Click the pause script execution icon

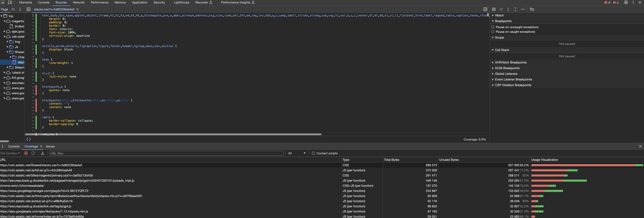[494, 9]
